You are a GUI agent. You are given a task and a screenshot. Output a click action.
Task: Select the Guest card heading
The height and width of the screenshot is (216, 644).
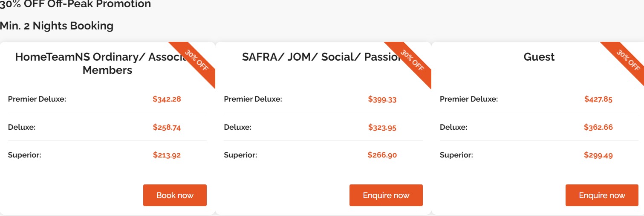(539, 57)
